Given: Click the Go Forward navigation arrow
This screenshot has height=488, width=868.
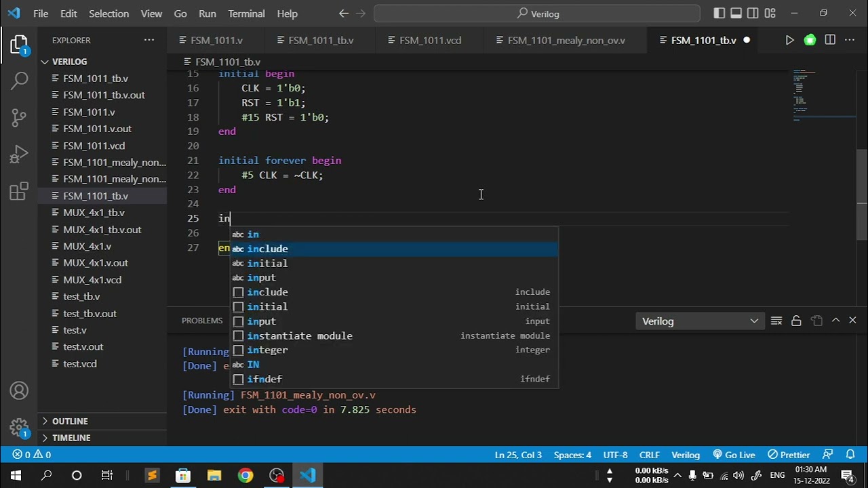Looking at the screenshot, I should (361, 14).
